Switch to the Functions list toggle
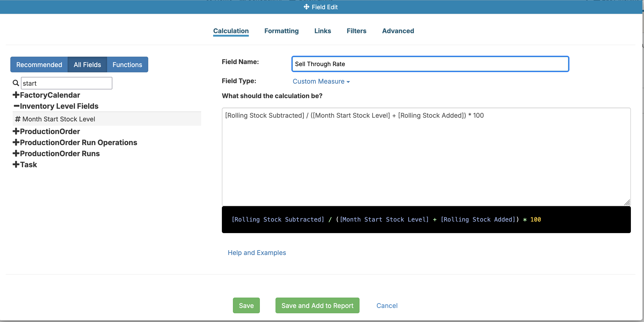 click(127, 64)
